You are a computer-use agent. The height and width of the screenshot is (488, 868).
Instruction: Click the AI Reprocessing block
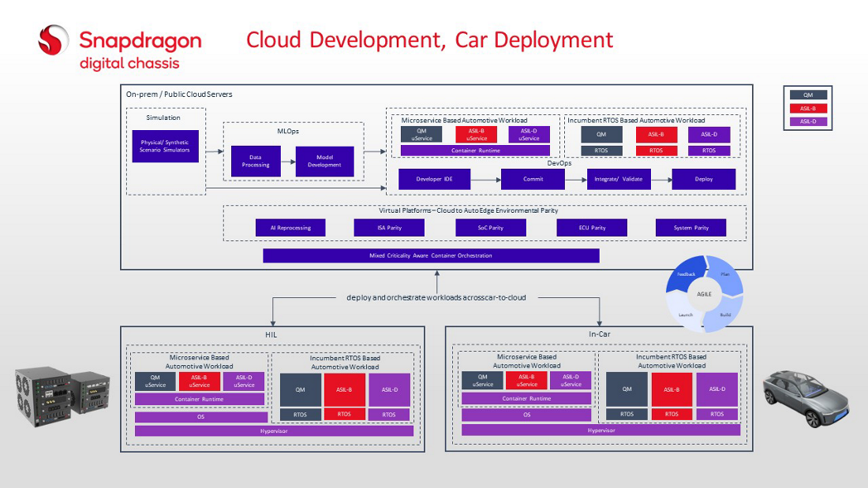pyautogui.click(x=290, y=228)
